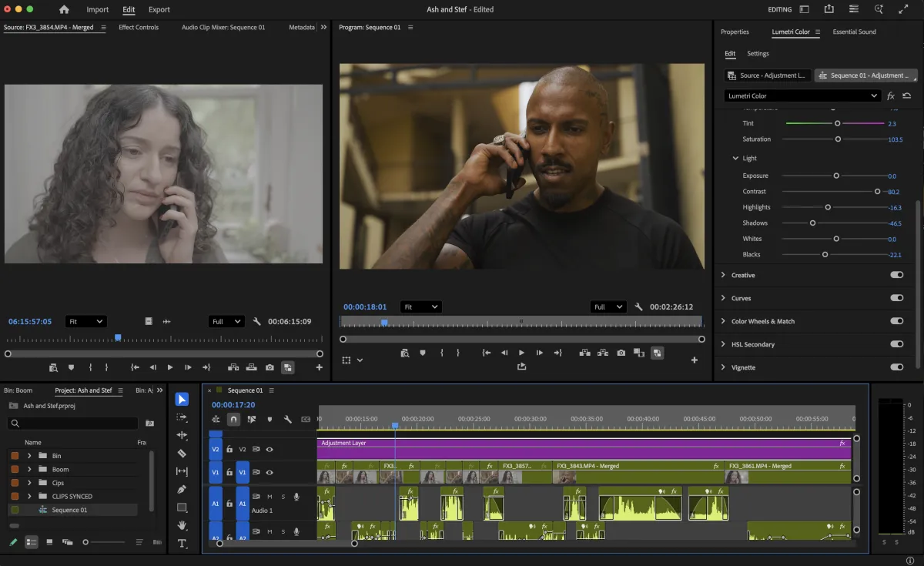
Task: Select the Type tool
Action: 182,544
